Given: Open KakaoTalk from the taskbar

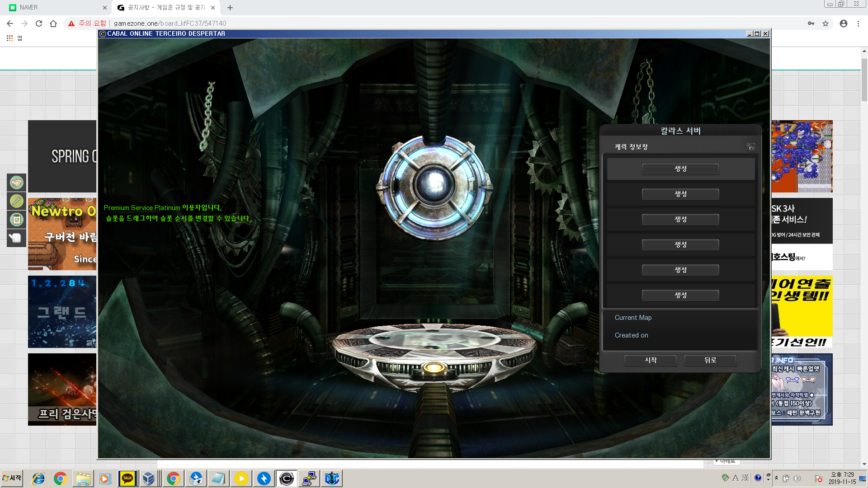Looking at the screenshot, I should (127, 478).
